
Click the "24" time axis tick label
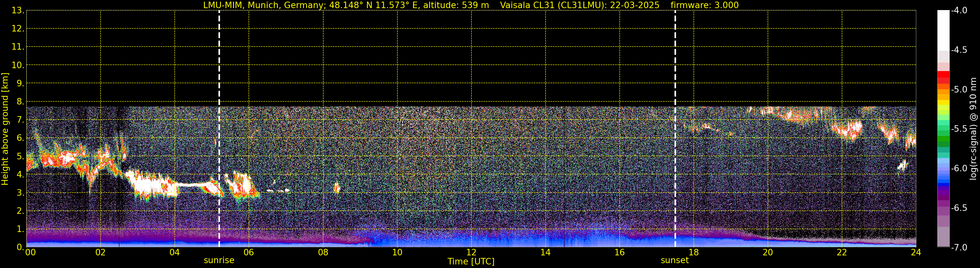pyautogui.click(x=916, y=253)
